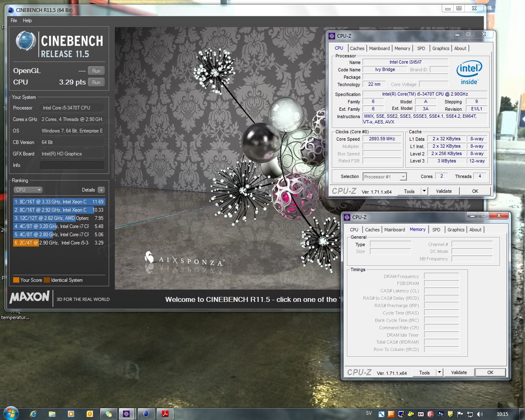Switch to Caches tab in upper CPU-Z
The width and height of the screenshot is (525, 420).
tap(357, 48)
